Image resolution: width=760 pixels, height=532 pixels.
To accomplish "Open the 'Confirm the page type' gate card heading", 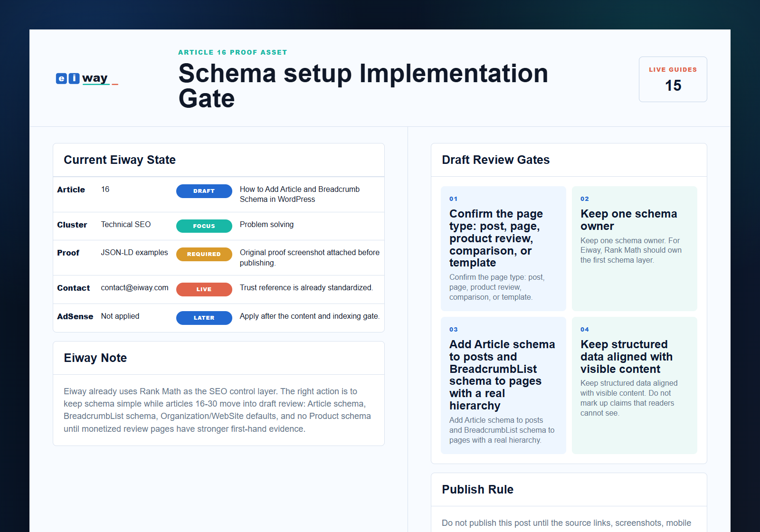I will pos(496,238).
